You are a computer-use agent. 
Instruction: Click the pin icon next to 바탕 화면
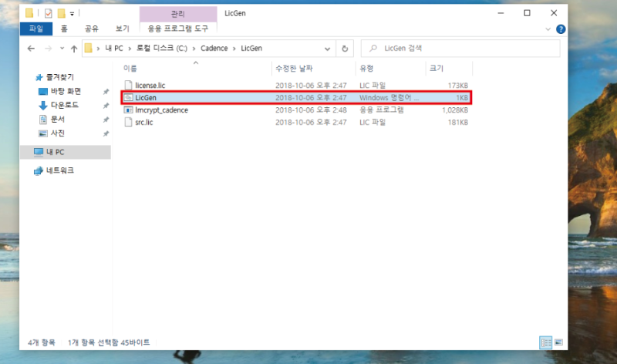point(106,92)
